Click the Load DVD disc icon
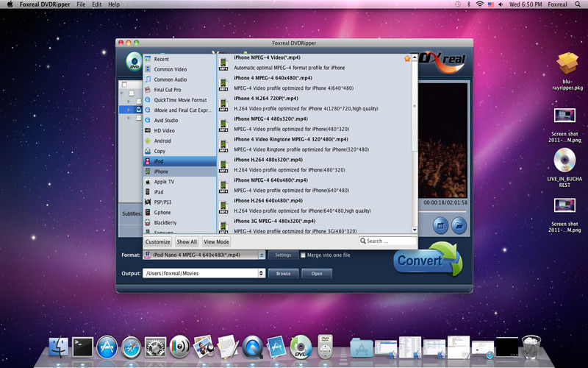The height and width of the screenshot is (368, 588). 134,62
